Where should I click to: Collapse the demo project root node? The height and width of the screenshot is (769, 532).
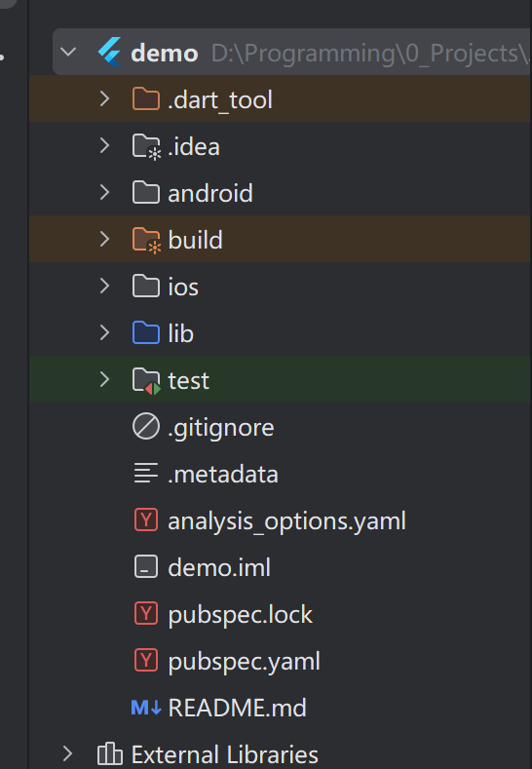68,52
